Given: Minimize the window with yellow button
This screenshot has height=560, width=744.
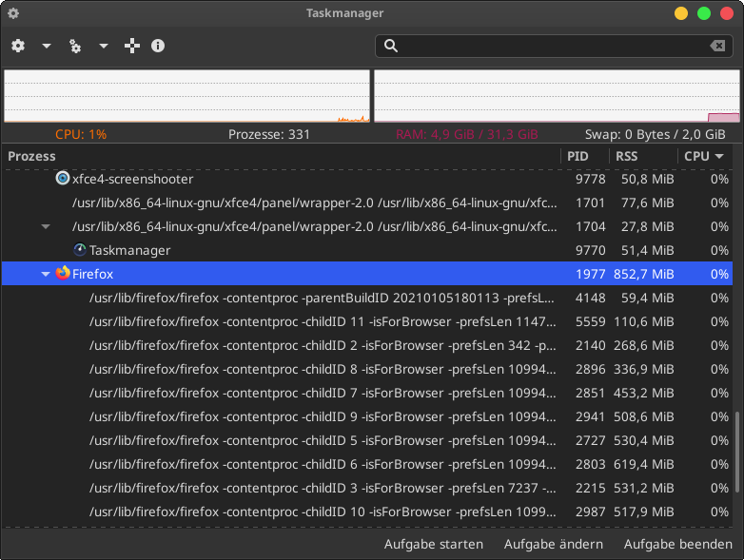Looking at the screenshot, I should pyautogui.click(x=681, y=13).
